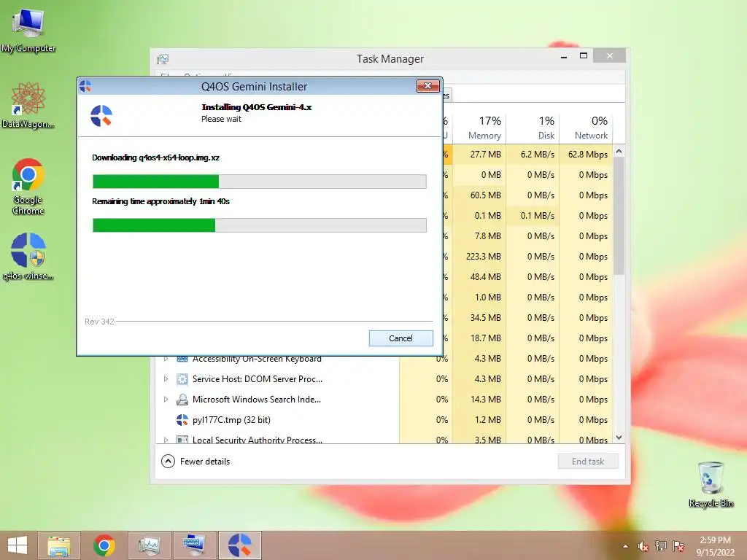Expand Accessibility On-Screen Keyboard process
The image size is (747, 560).
166,359
